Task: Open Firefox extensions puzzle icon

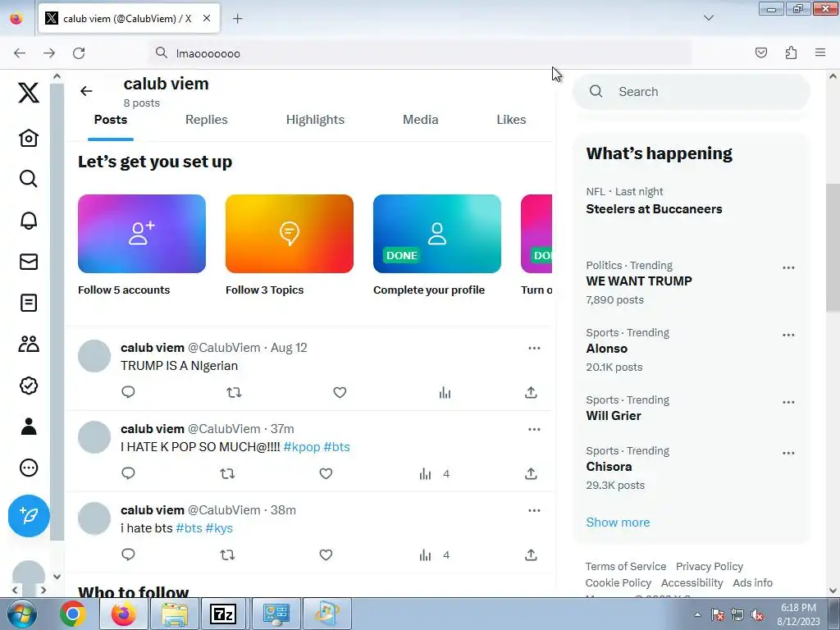Action: pyautogui.click(x=791, y=52)
